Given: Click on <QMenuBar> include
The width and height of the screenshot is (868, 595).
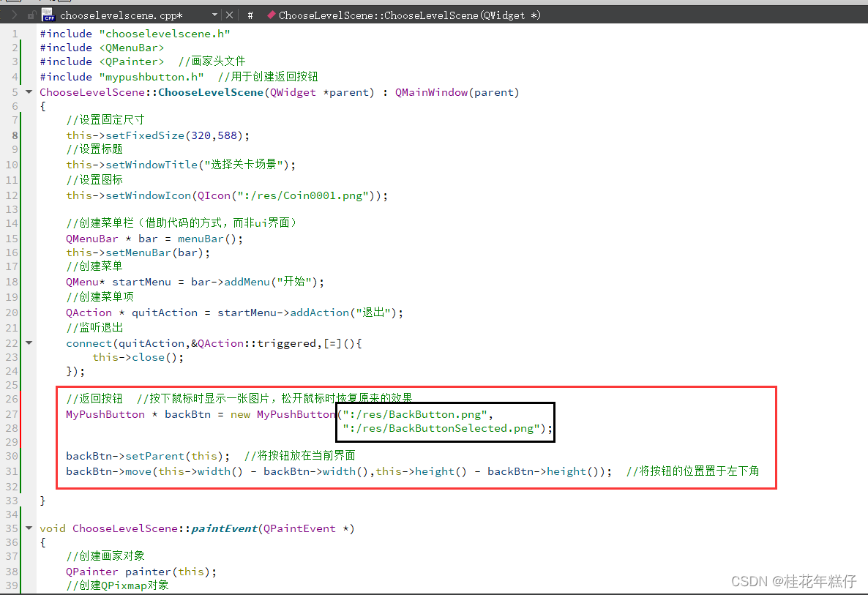Looking at the screenshot, I should [x=132, y=48].
